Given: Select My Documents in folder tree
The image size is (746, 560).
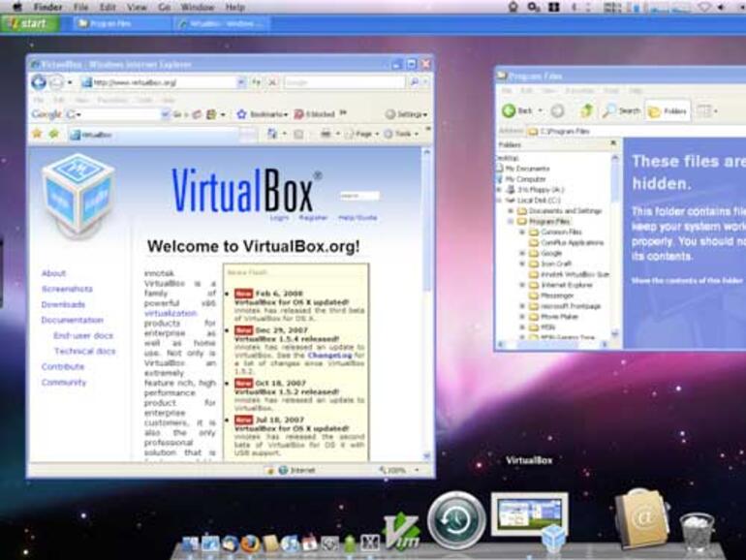Looking at the screenshot, I should tap(522, 169).
